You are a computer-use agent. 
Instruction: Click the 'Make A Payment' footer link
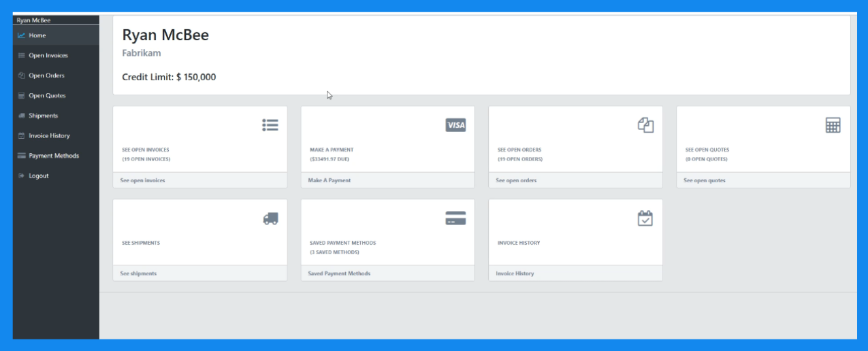pos(329,181)
